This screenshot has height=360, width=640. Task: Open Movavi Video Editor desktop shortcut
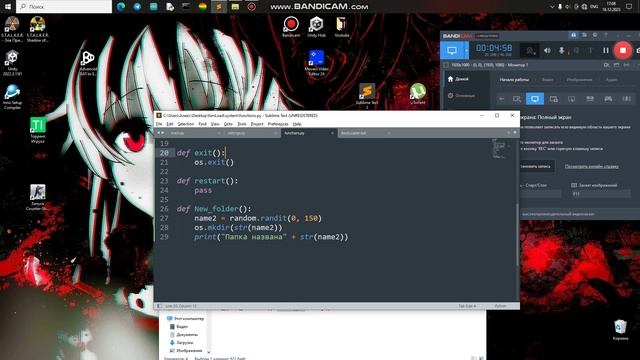coord(316,62)
